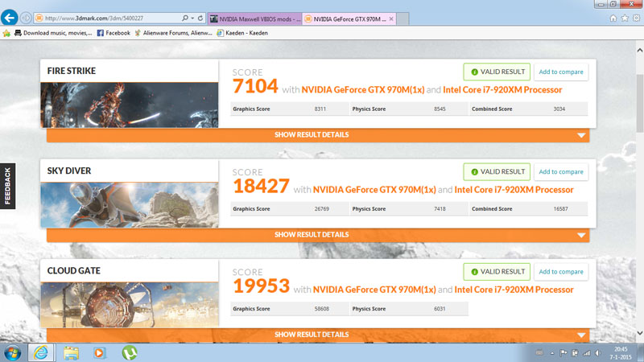Click the Cloud Gate score 19953
Image resolution: width=644 pixels, height=362 pixels.
tap(261, 286)
